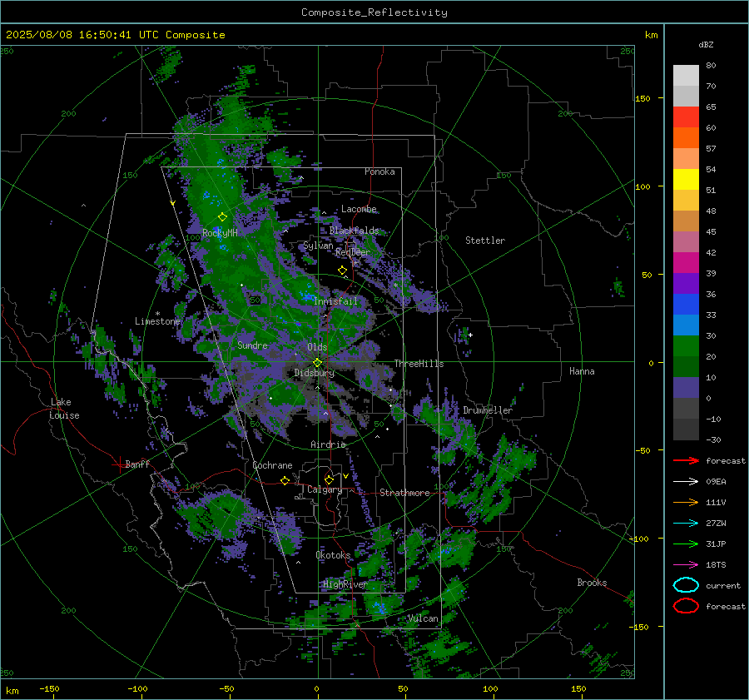
Task: Click the 80 value in dBZ legend
Action: point(711,66)
